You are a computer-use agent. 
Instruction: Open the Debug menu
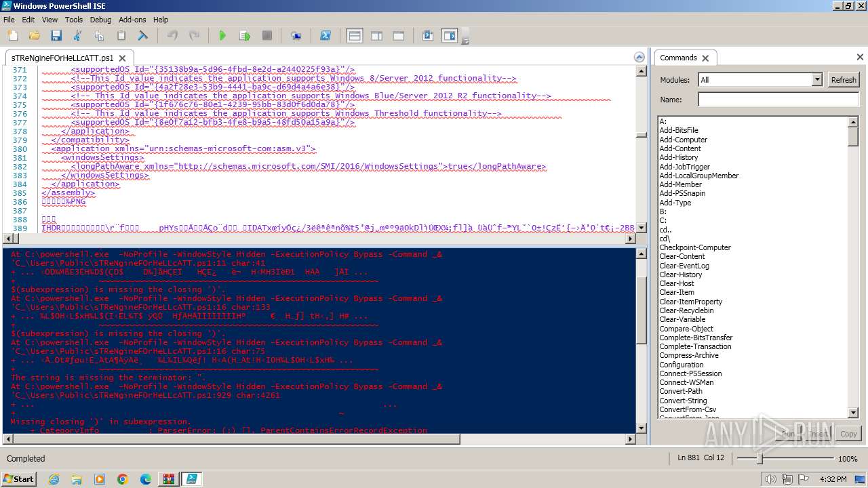click(x=100, y=20)
